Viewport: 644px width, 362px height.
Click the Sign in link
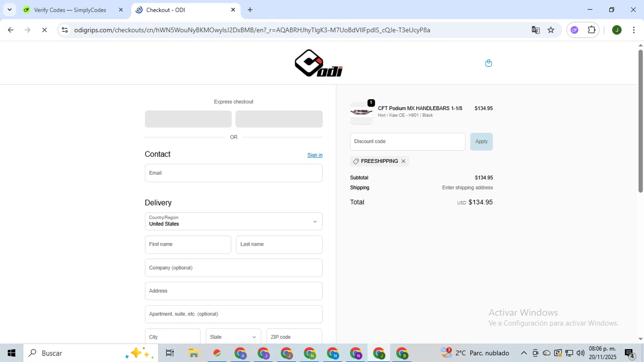[315, 155]
